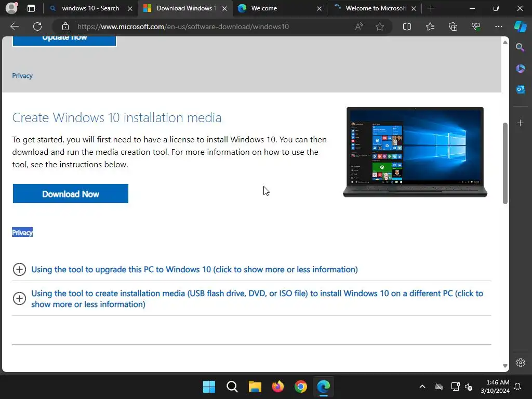
Task: Focus the address bar URL field
Action: (183, 26)
